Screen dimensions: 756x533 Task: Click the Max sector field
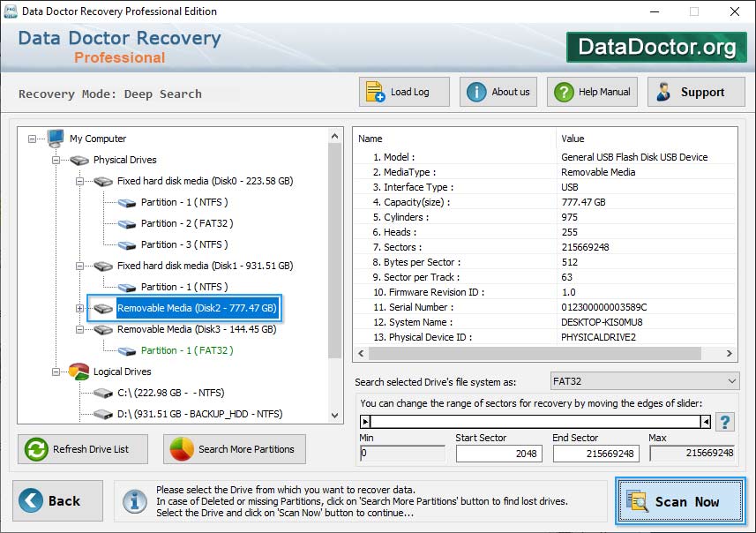pos(692,454)
